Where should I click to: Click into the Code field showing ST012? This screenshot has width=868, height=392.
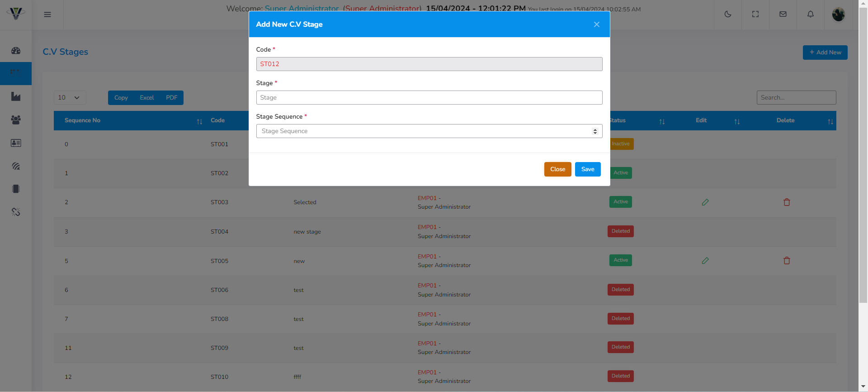click(x=429, y=64)
